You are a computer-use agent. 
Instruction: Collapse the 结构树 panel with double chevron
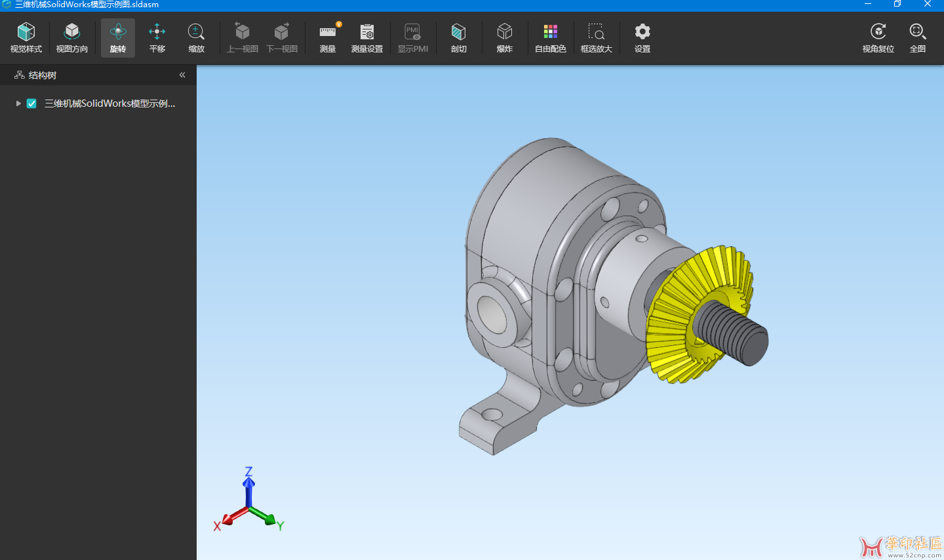[x=182, y=75]
